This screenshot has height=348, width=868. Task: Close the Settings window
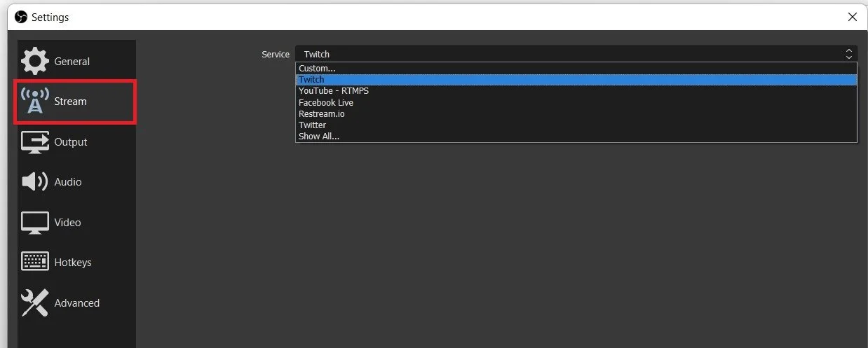pyautogui.click(x=852, y=17)
